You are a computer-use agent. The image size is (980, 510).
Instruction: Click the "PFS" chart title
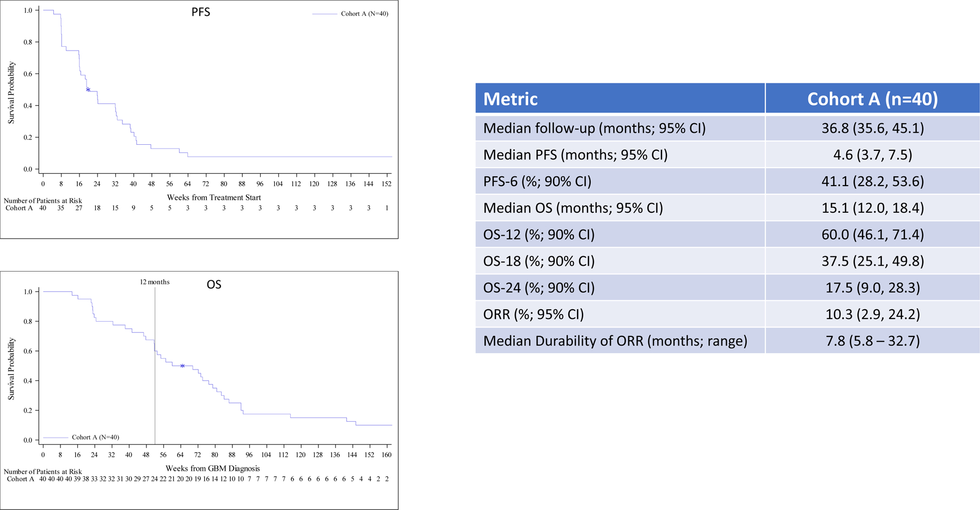[x=201, y=12]
